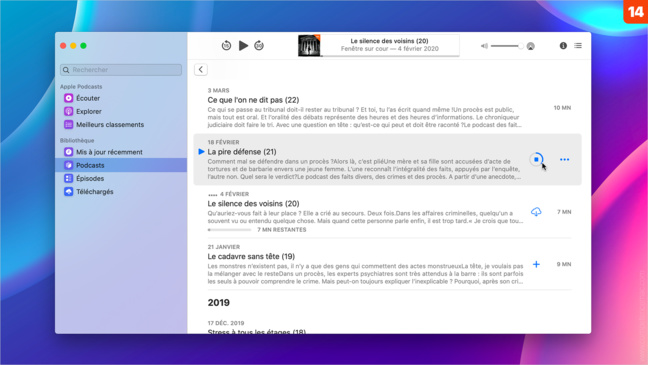Open the AirPlay output icon
Viewport: 648px width, 365px height.
[531, 46]
